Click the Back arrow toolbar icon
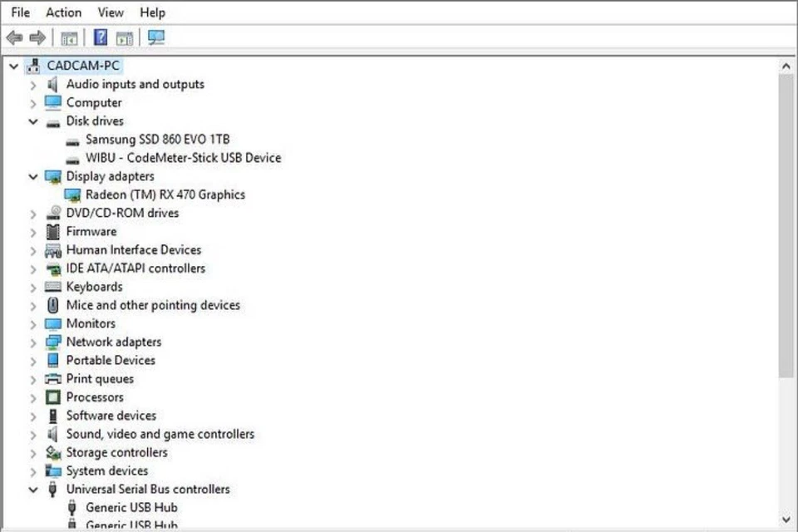This screenshot has width=798, height=532. pyautogui.click(x=14, y=37)
